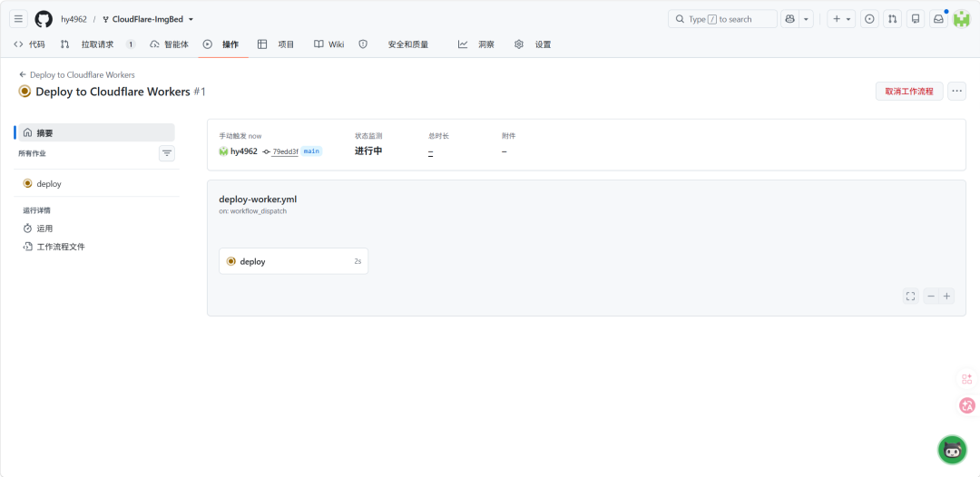Click the shield icon beside 安全和质量
Viewport: 980px width, 477px height.
pyautogui.click(x=363, y=44)
